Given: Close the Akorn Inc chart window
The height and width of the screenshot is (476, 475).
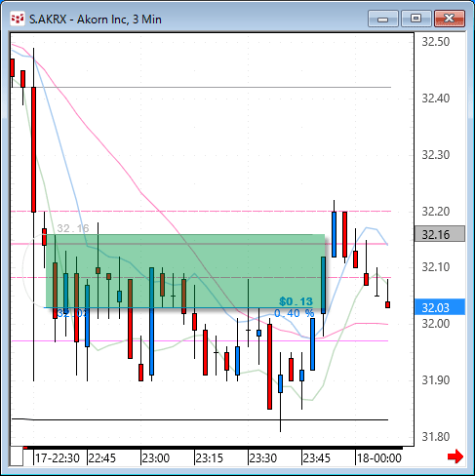Looking at the screenshot, I should (x=450, y=19).
